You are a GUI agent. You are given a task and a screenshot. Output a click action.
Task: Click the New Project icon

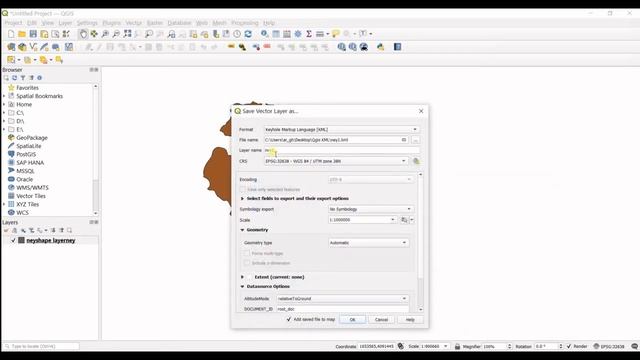pos(11,34)
